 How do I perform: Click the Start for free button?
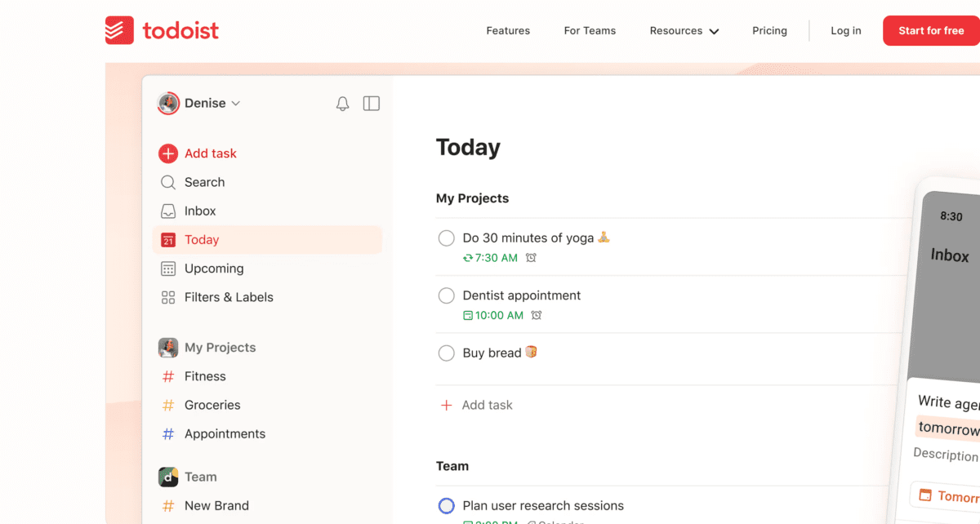point(931,31)
